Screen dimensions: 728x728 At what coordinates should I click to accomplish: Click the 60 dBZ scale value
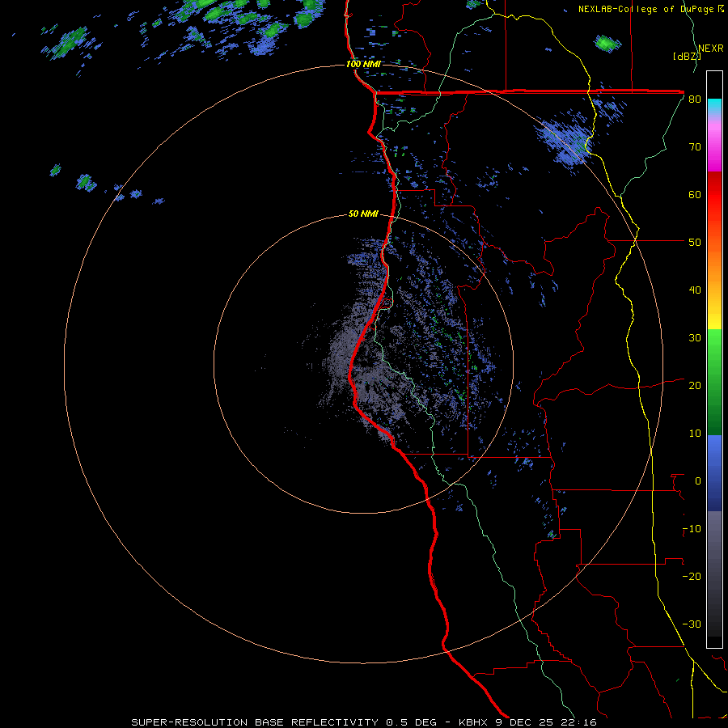click(695, 194)
